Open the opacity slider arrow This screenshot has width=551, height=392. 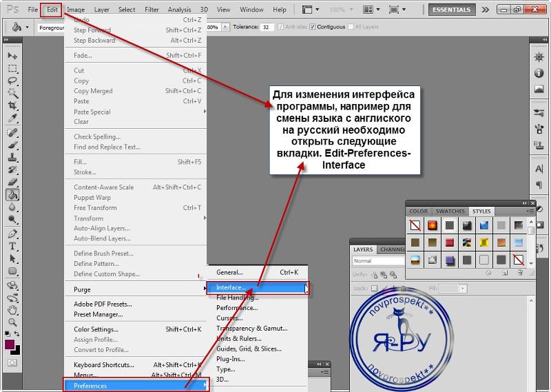coord(225,27)
